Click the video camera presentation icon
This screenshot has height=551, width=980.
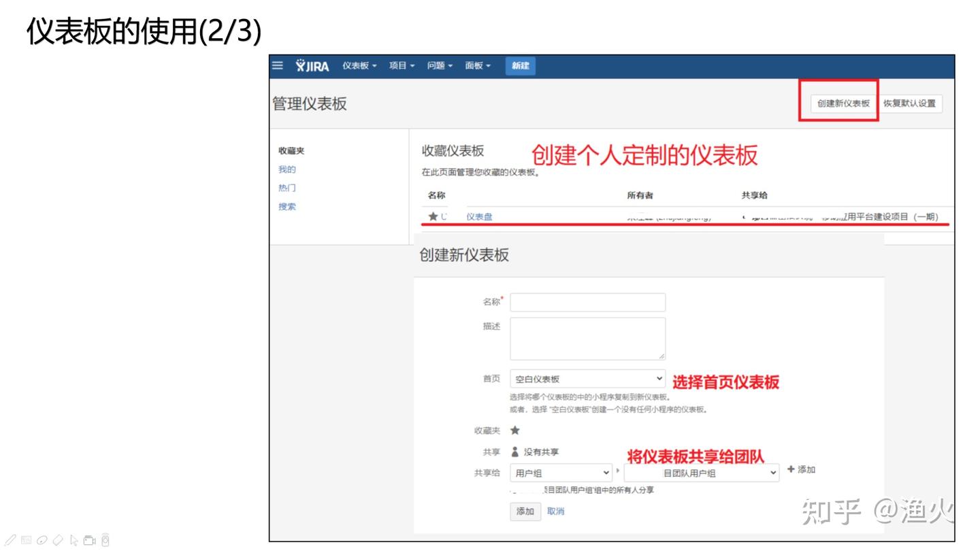(x=89, y=541)
